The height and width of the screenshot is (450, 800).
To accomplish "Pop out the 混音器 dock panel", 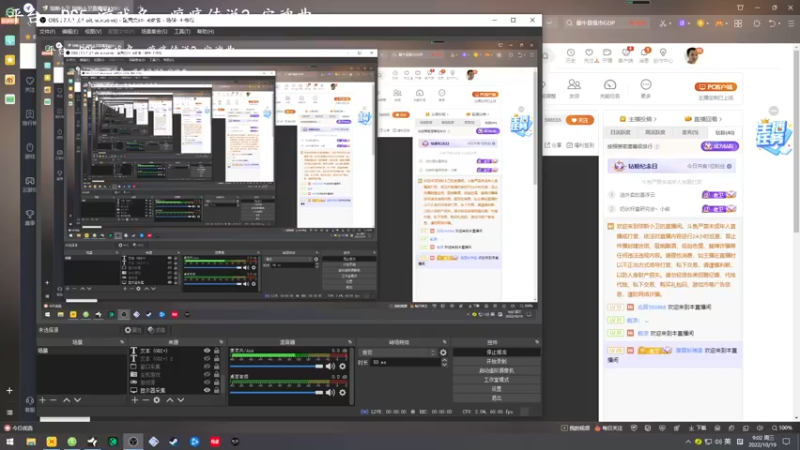I will point(349,342).
